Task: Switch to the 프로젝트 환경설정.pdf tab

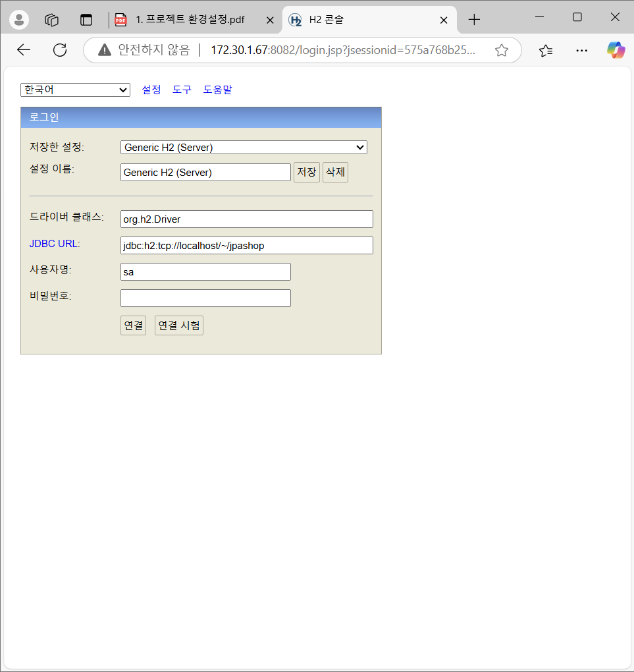Action: coord(191,20)
